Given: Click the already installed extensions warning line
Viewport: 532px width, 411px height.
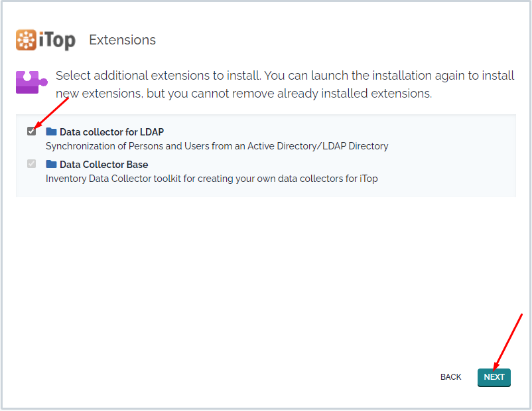Looking at the screenshot, I should pos(243,94).
